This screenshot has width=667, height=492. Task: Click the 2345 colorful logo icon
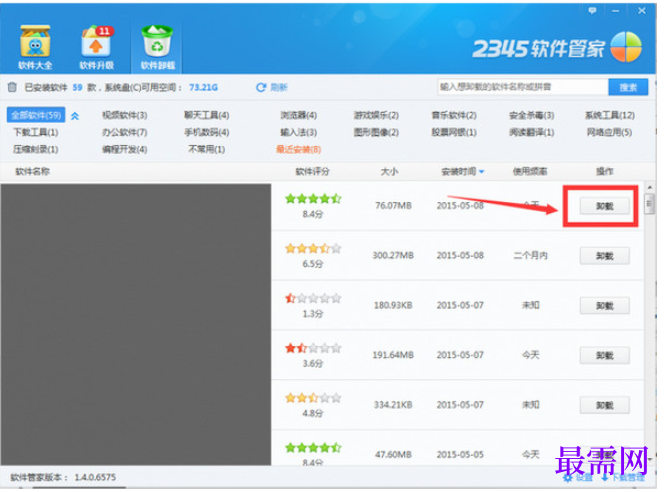pos(626,47)
